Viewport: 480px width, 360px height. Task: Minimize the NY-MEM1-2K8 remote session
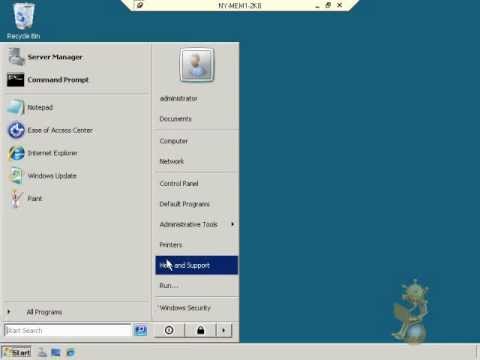coord(318,5)
